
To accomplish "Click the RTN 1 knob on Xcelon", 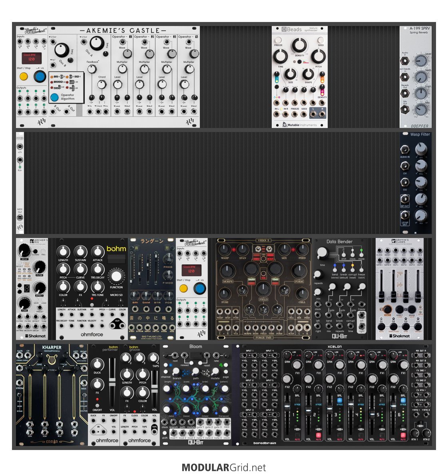I will click(x=415, y=433).
